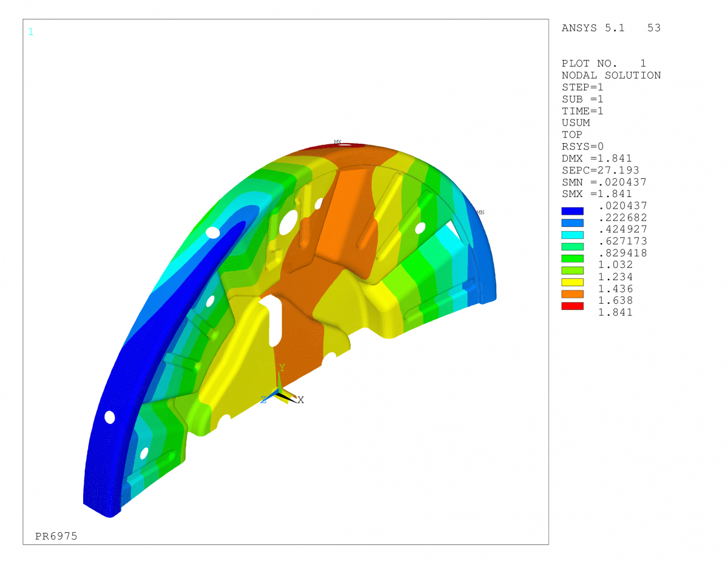Click the lime legend swatch 1.032

(x=572, y=270)
